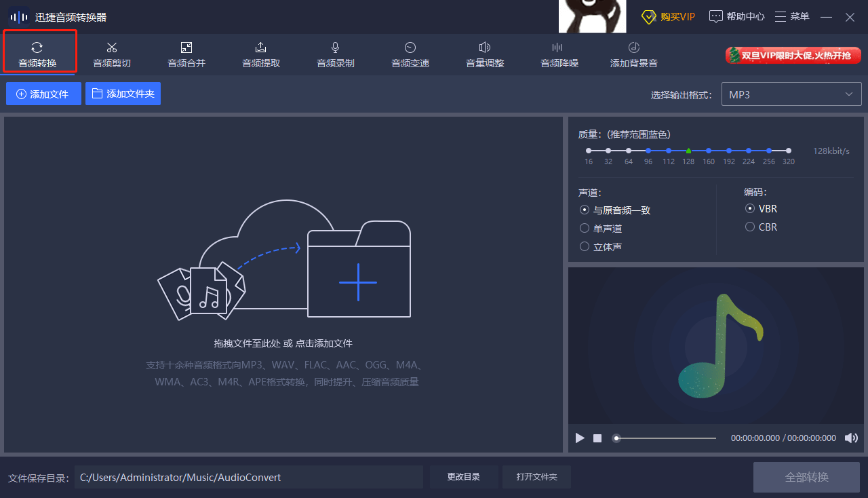Set quality to maximum 320
868x498 pixels.
[x=789, y=151]
